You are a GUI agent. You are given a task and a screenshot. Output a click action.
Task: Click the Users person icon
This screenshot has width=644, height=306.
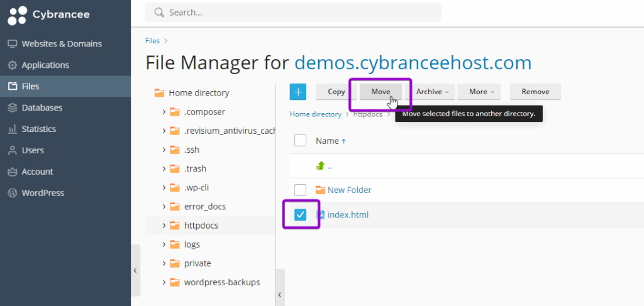(13, 151)
